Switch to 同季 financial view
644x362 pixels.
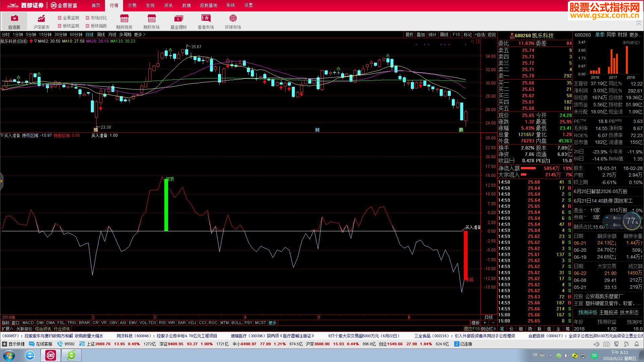tap(611, 35)
